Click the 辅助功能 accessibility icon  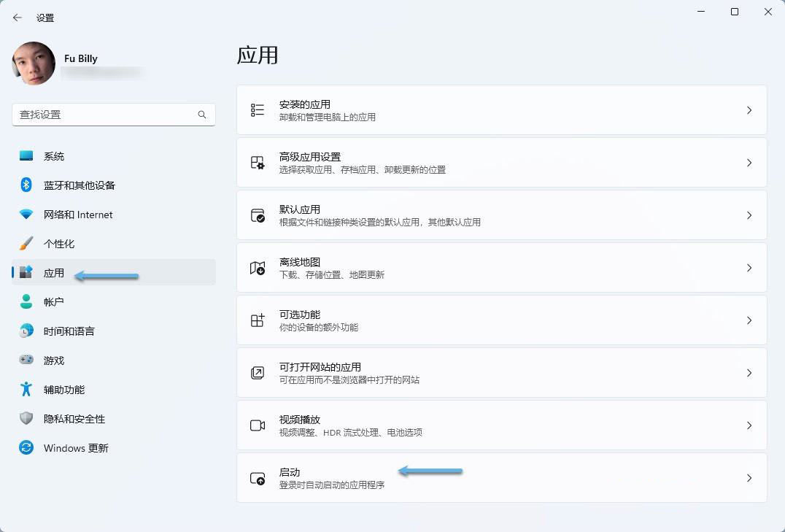(x=26, y=389)
